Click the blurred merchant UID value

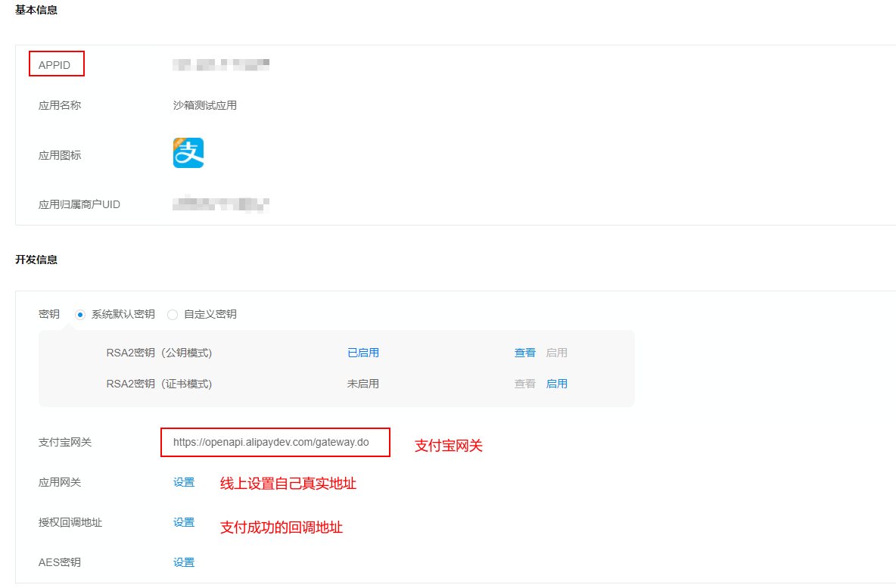(x=220, y=204)
